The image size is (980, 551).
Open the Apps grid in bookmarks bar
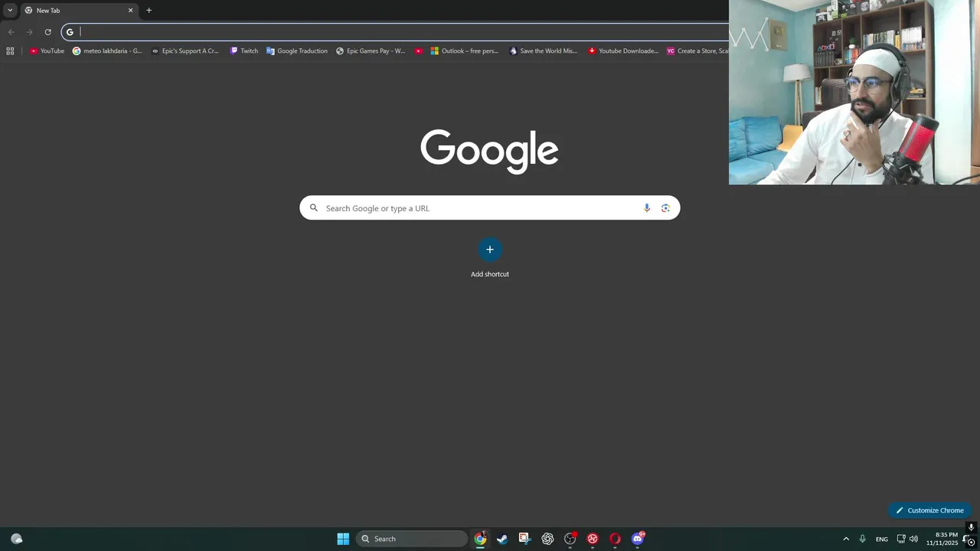[10, 51]
